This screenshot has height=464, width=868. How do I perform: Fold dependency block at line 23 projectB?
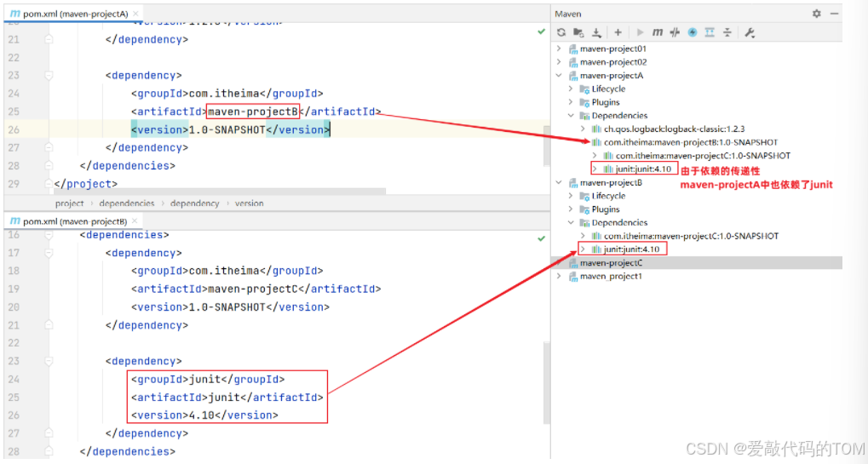[49, 361]
